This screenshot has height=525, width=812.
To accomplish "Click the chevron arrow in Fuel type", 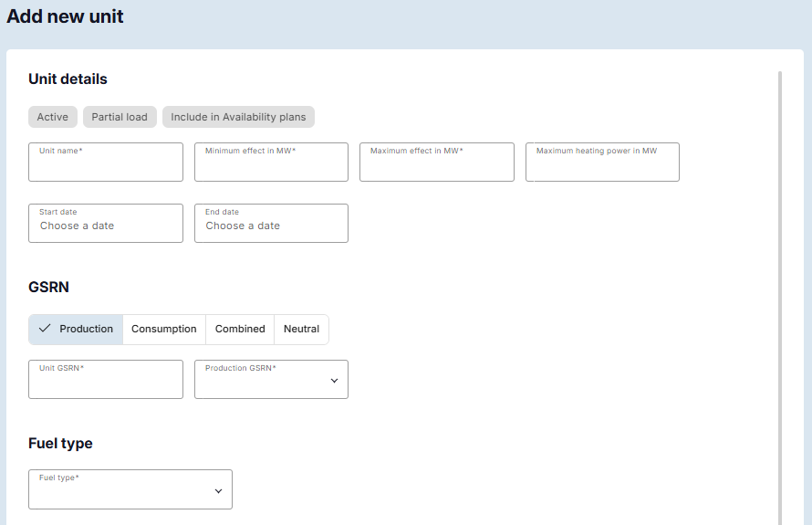I will pyautogui.click(x=218, y=491).
